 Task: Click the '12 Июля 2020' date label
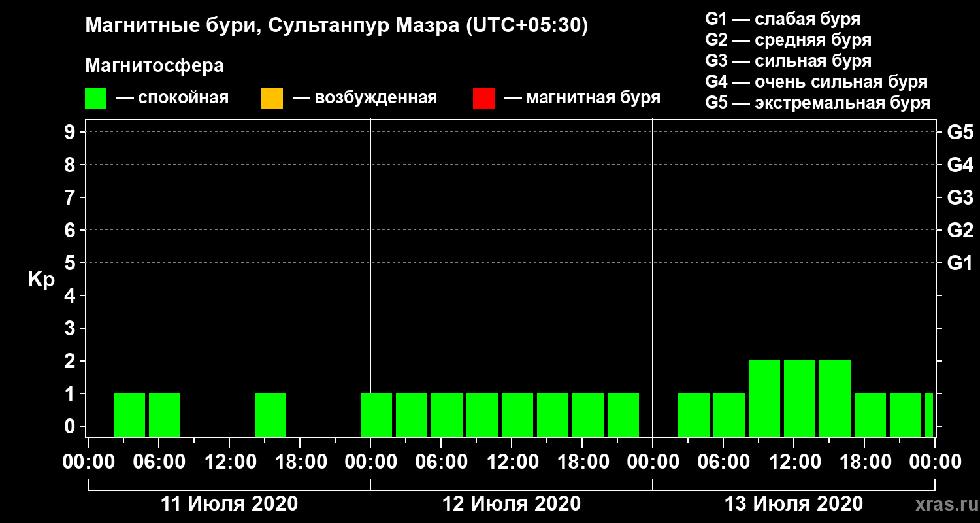coord(512,504)
